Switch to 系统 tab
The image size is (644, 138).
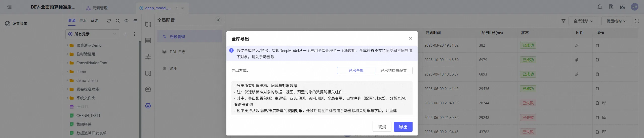[x=94, y=21]
